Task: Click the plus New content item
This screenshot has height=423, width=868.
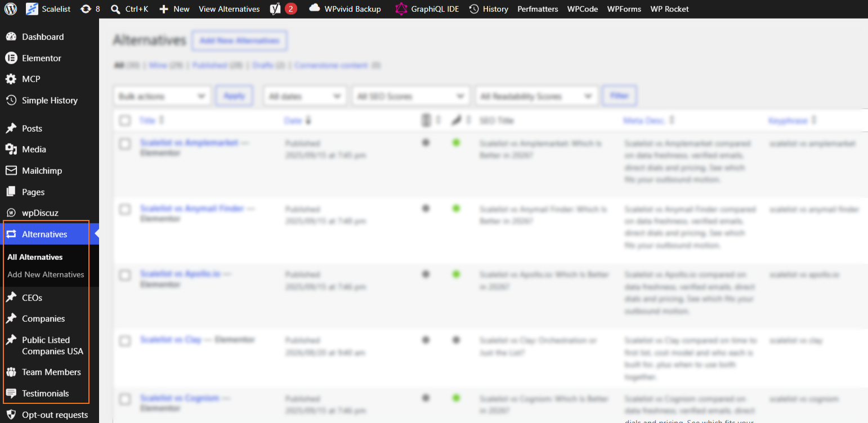Action: pyautogui.click(x=175, y=9)
